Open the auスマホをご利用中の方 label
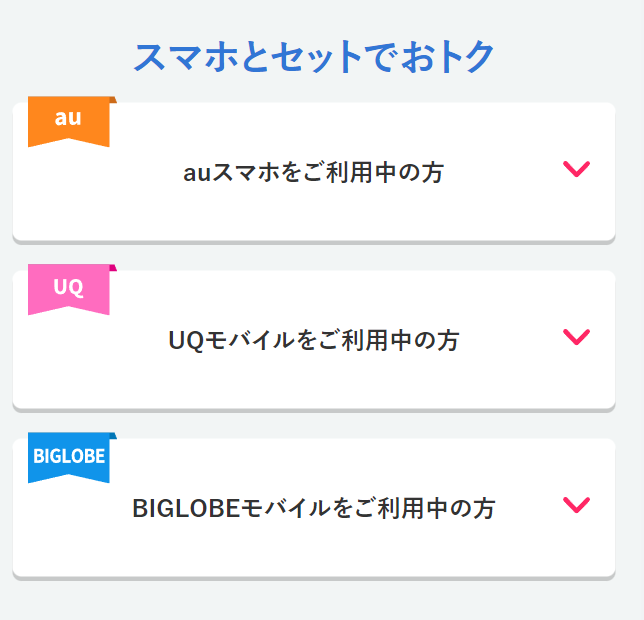The width and height of the screenshot is (644, 620). click(313, 172)
